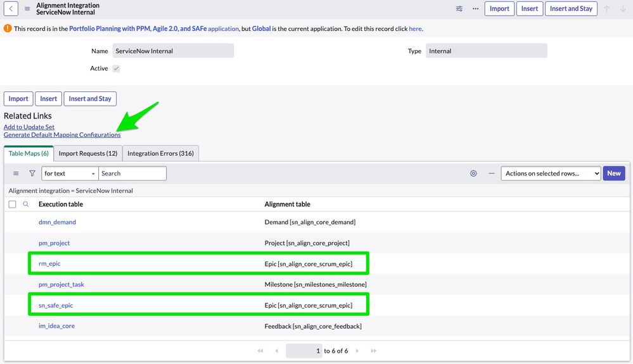
Task: Open personalize form settings sliders icon
Action: (459, 8)
